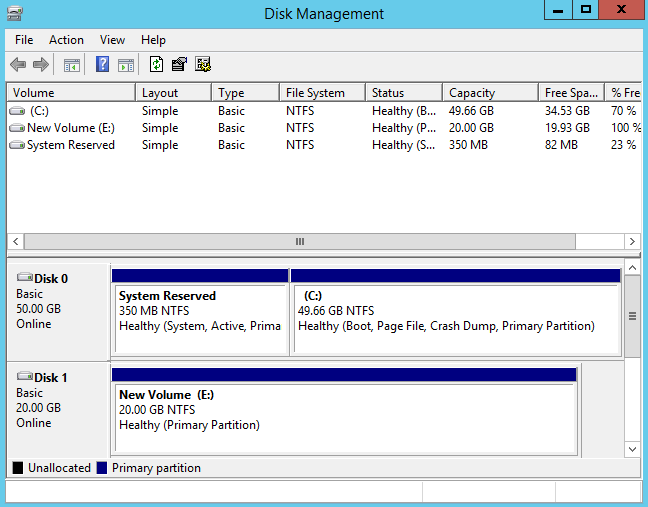Open Help via the blue question icon
648x507 pixels.
click(x=102, y=65)
